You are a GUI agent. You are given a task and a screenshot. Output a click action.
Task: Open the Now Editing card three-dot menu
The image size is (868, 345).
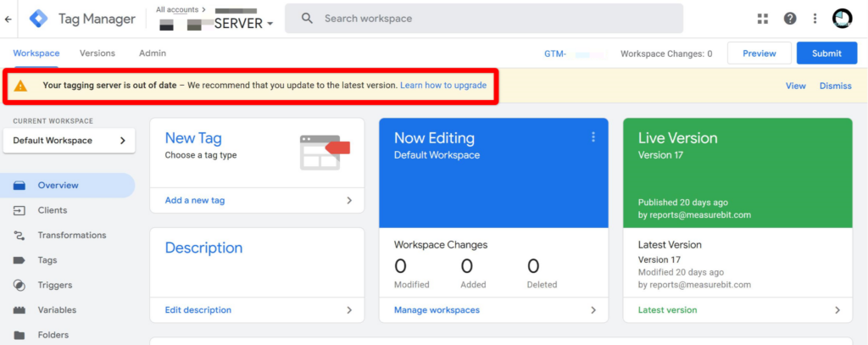point(593,136)
